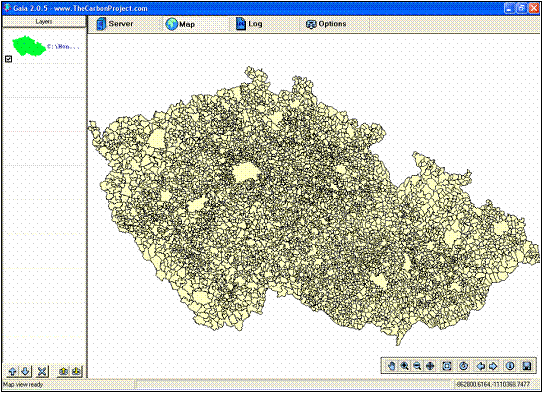The height and width of the screenshot is (393, 543).
Task: Click the layer name starting with C:\
Action: (x=63, y=46)
